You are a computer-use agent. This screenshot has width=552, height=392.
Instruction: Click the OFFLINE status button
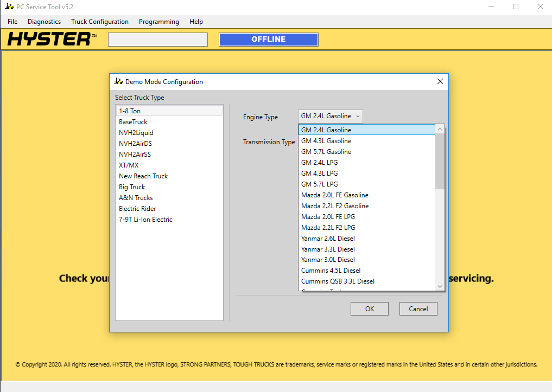(268, 39)
